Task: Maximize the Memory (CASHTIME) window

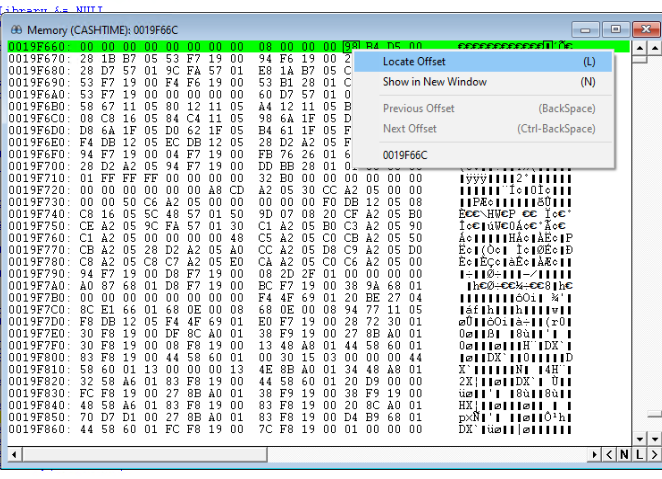Action: coord(615,30)
